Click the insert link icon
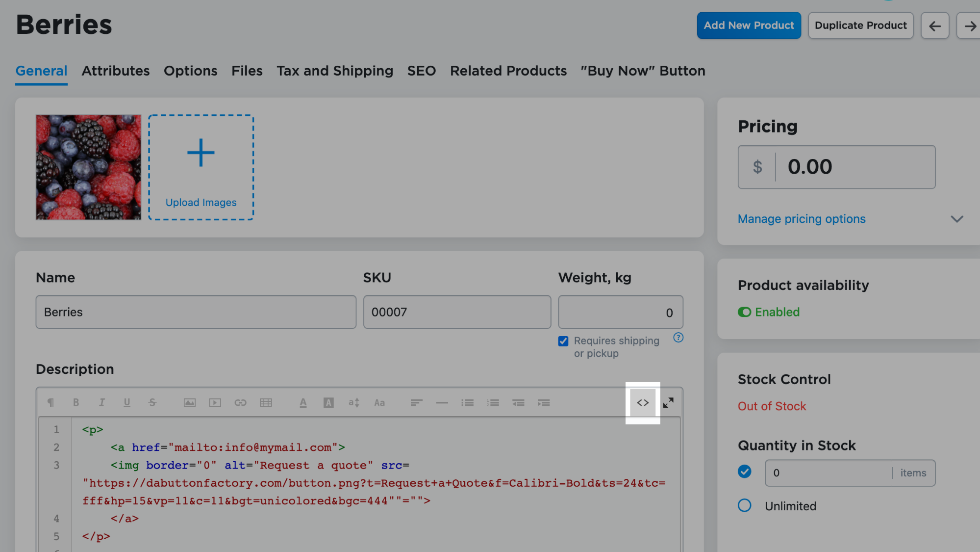The width and height of the screenshot is (980, 552). point(240,403)
